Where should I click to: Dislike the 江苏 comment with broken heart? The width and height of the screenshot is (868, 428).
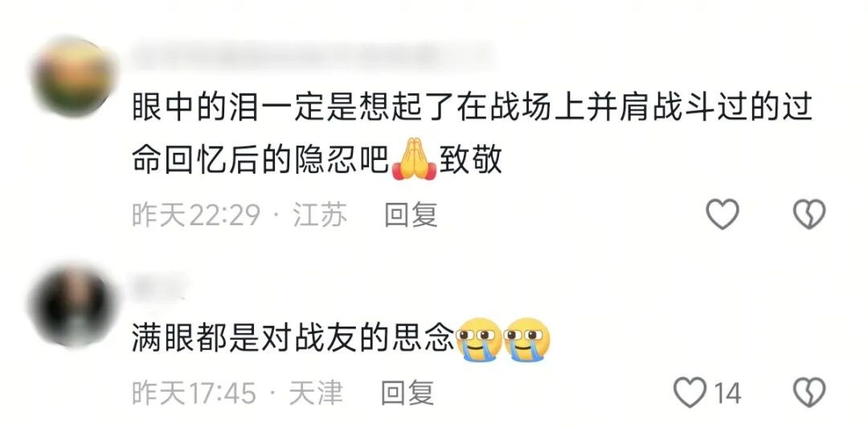point(809,214)
